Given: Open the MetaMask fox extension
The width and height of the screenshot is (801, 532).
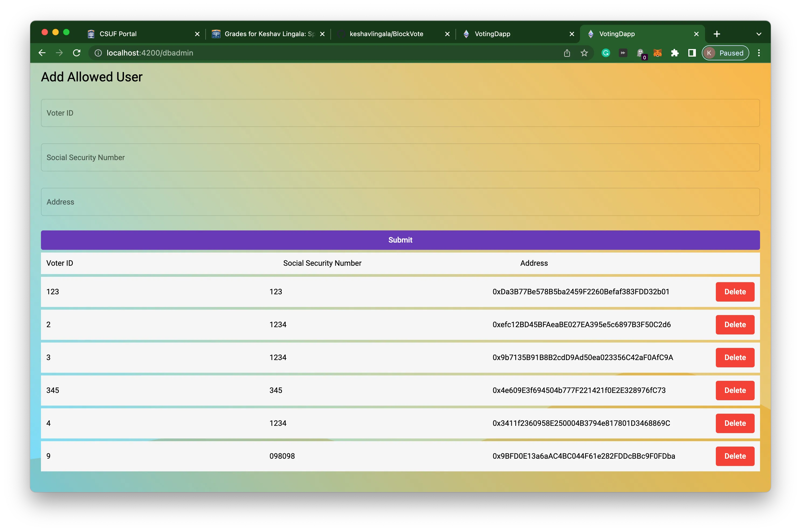Looking at the screenshot, I should pyautogui.click(x=658, y=53).
